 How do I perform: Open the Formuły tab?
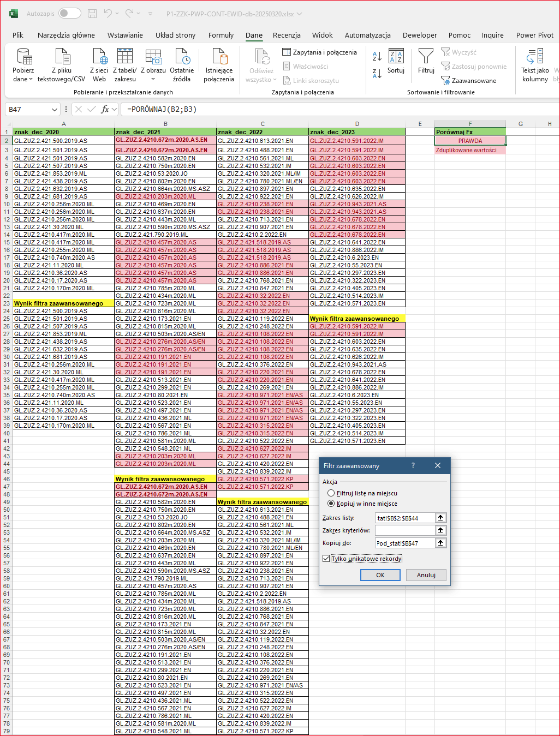(221, 35)
